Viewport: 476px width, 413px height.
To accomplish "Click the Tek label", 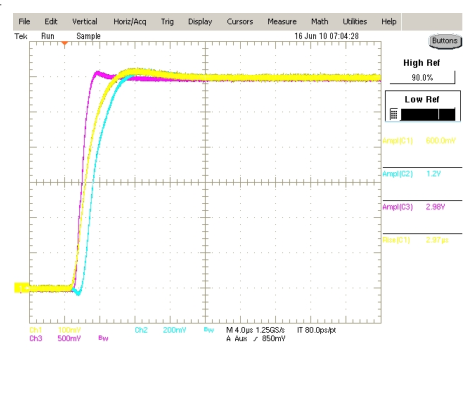I will (x=21, y=36).
